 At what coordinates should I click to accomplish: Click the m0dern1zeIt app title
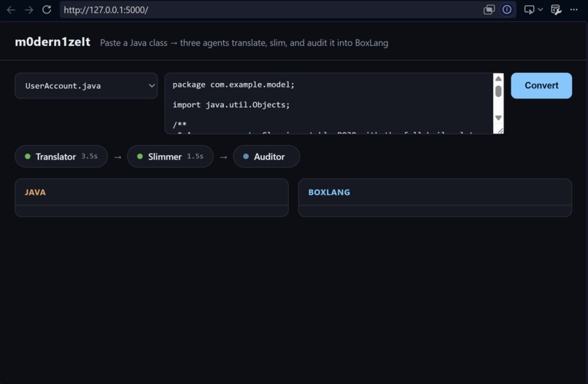53,42
